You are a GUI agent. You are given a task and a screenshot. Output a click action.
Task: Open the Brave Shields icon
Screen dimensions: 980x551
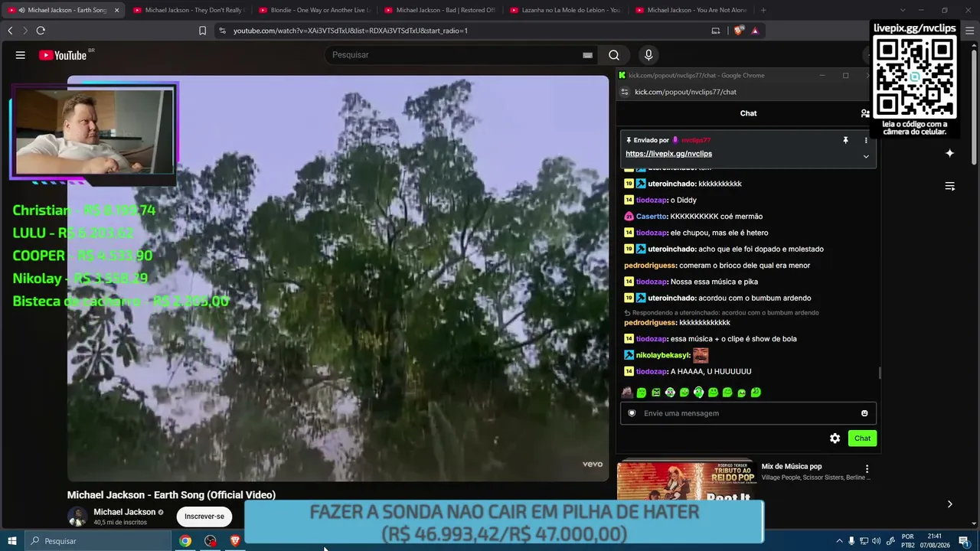point(738,31)
